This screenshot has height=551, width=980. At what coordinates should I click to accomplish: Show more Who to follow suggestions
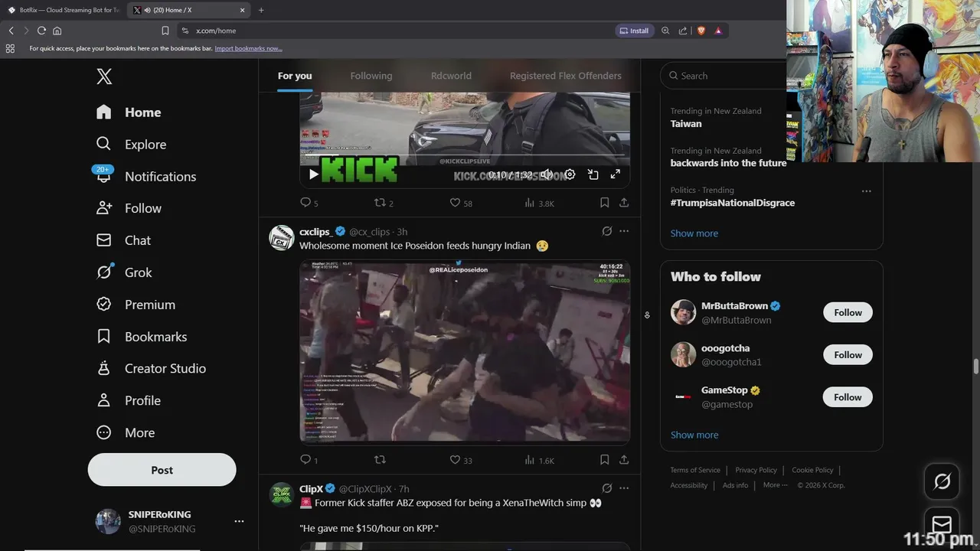[694, 435]
